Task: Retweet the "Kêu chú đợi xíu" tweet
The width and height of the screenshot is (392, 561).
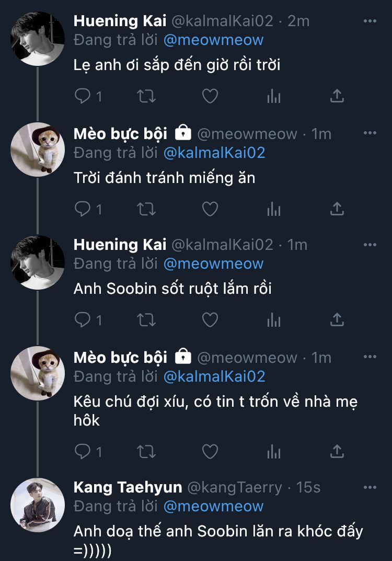Action: [x=146, y=451]
